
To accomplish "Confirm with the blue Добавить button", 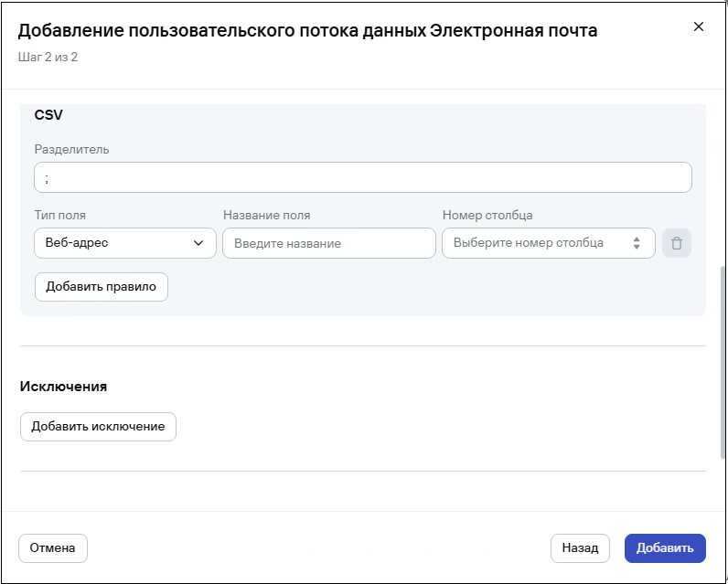I will 665,548.
